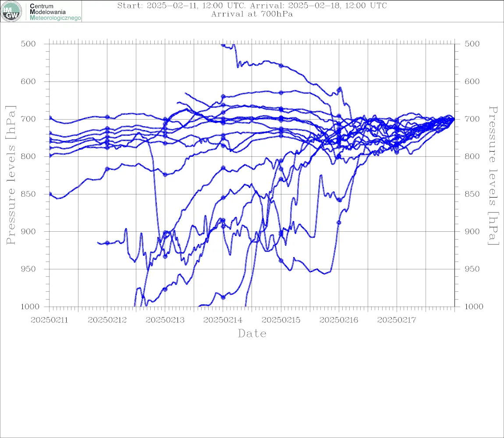
Task: Select the Start and Arrival title line
Action: 252,5
